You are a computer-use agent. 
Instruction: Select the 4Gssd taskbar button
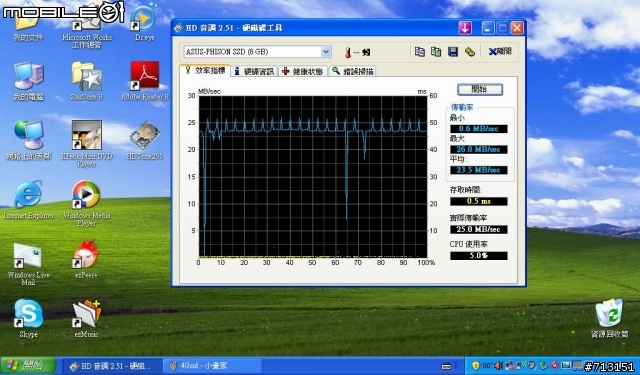coord(212,366)
